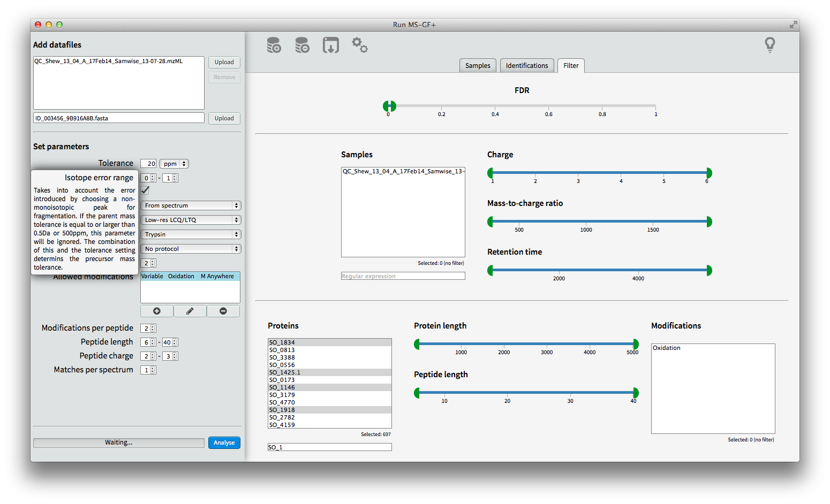
Task: Toggle the fullscreen arrows in title bar
Action: pos(793,25)
